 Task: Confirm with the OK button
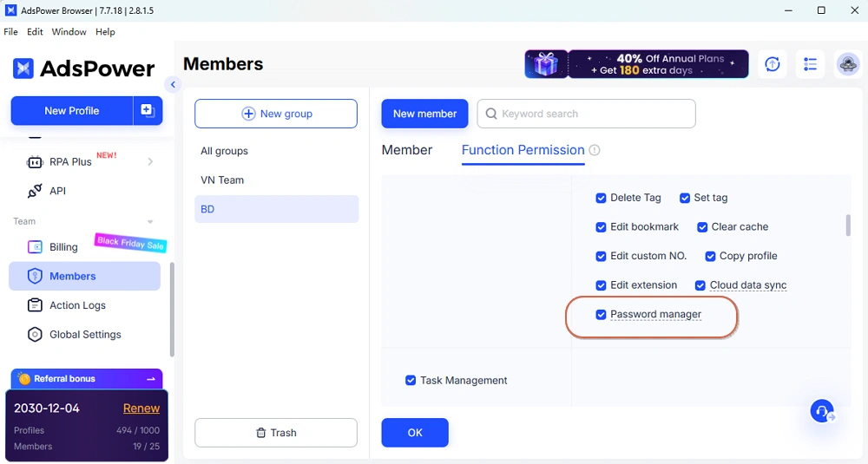[415, 433]
